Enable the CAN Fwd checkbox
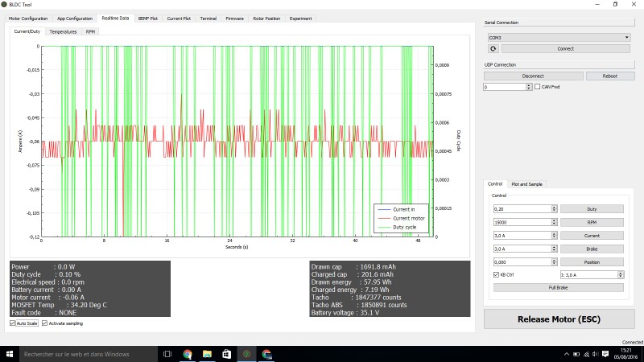 click(x=537, y=86)
